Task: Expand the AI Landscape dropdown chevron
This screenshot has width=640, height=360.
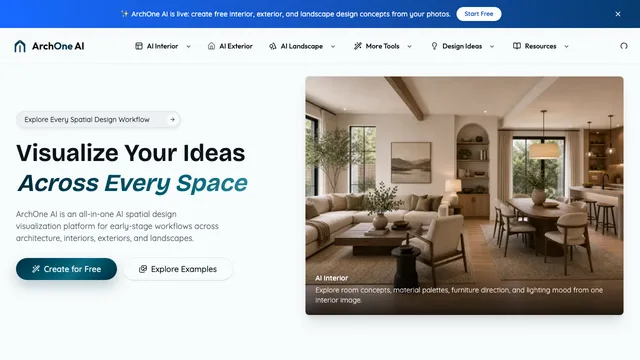Action: 333,47
